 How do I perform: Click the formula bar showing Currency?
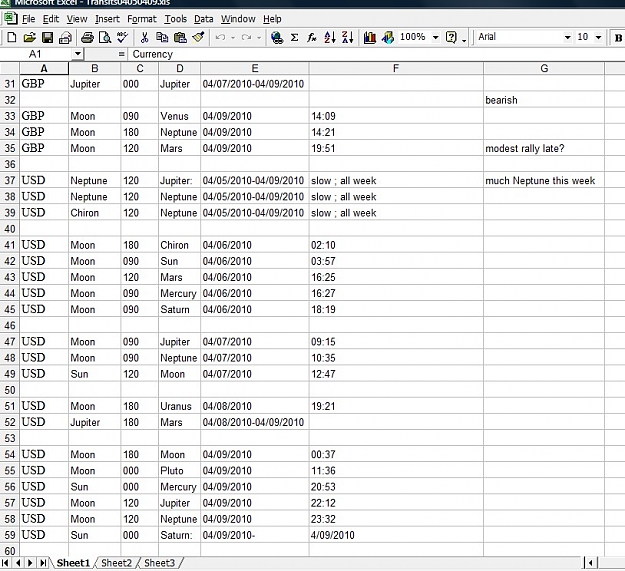(x=375, y=54)
